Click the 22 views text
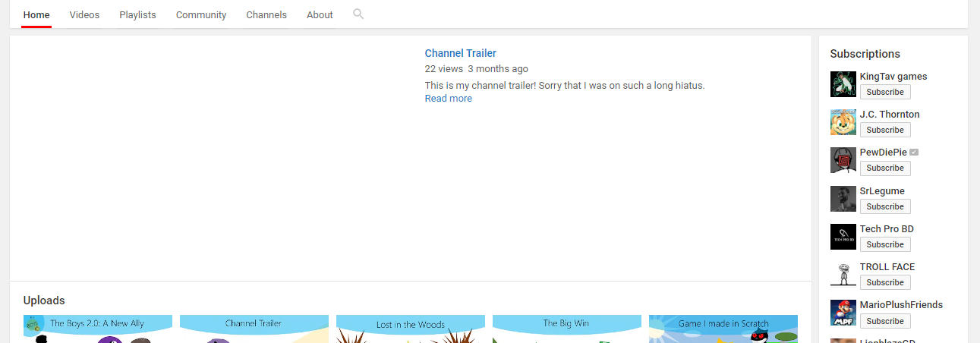Screen dimensions: 980x343 pos(444,69)
